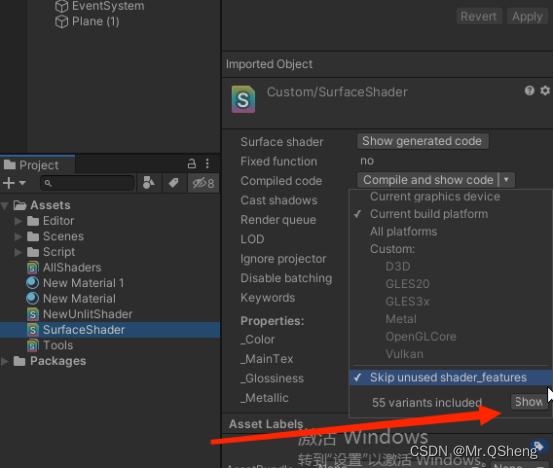Viewport: 554px width, 469px height.
Task: Click the Tools shader collection icon
Action: (33, 346)
